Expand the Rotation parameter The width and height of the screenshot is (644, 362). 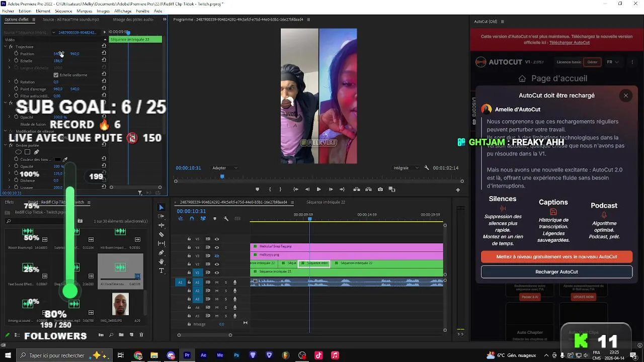pos(9,82)
